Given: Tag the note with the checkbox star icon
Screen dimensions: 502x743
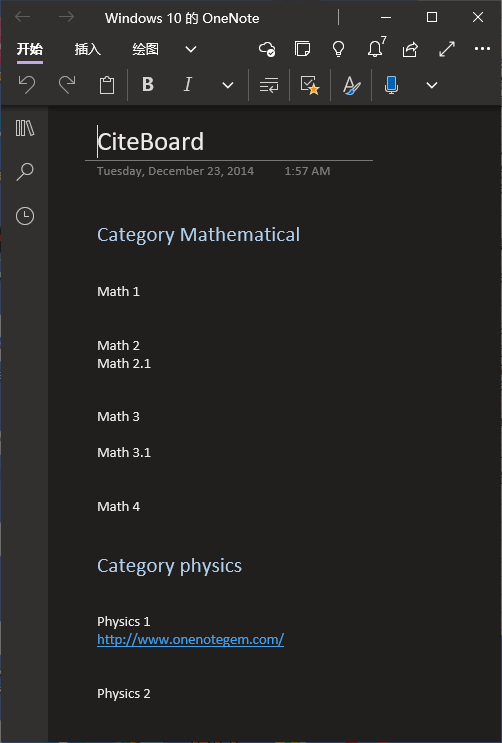Looking at the screenshot, I should tap(310, 85).
